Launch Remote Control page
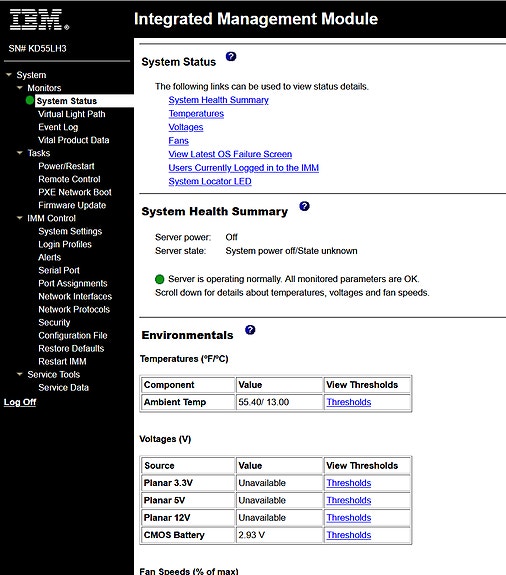 tap(69, 179)
